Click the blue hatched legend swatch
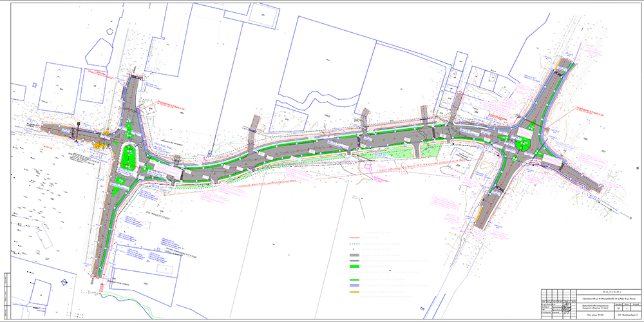 354,285
